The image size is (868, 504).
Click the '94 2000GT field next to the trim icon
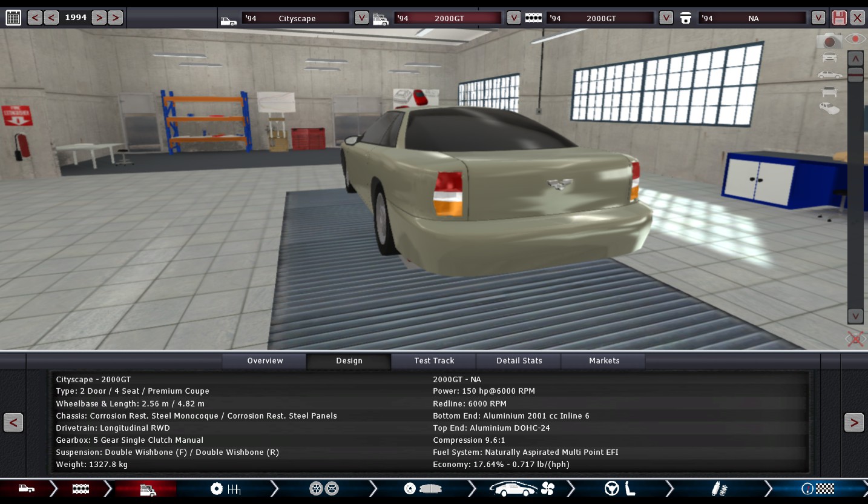pyautogui.click(x=449, y=18)
